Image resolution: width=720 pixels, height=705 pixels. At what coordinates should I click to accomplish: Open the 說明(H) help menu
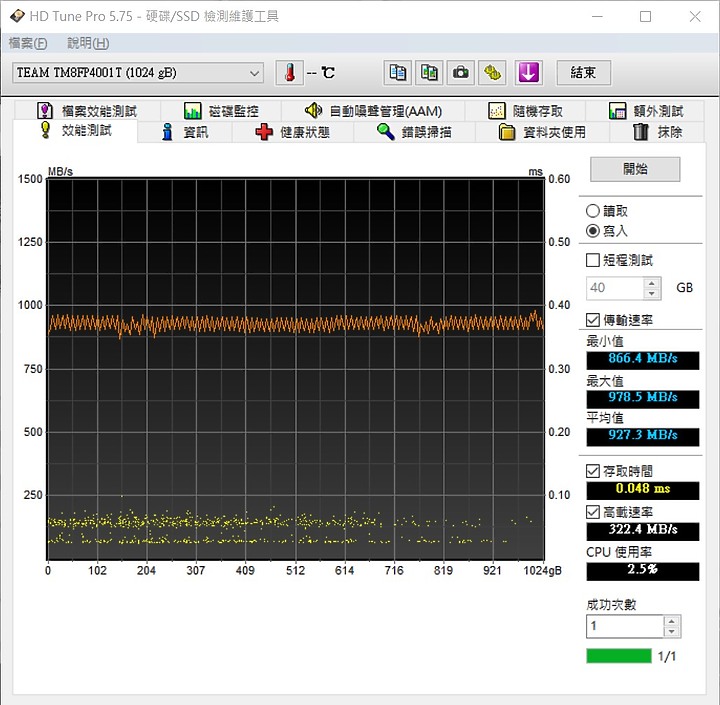click(x=88, y=43)
